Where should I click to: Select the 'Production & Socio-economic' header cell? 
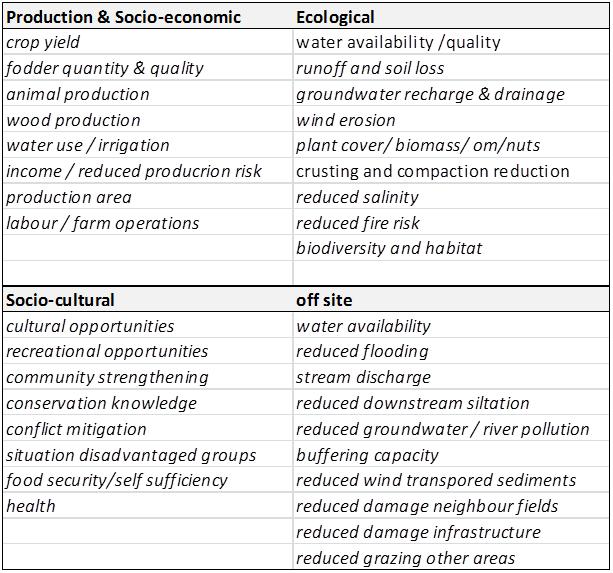coord(123,17)
